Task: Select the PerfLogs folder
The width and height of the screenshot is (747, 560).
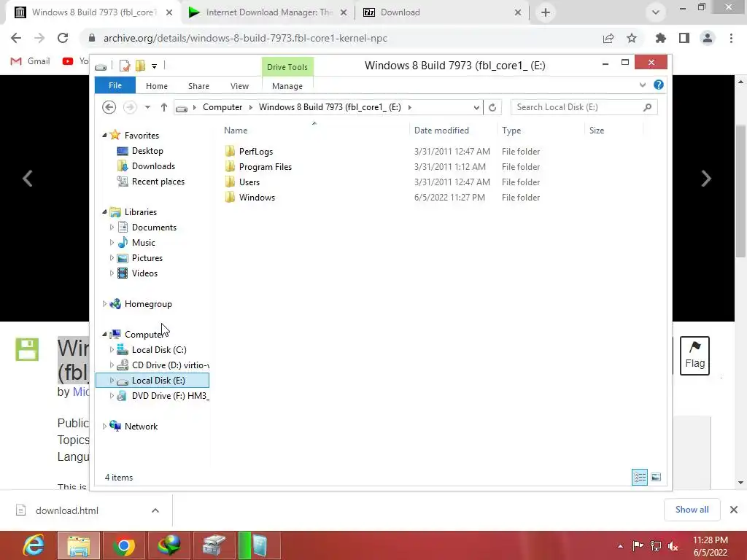Action: point(256,152)
